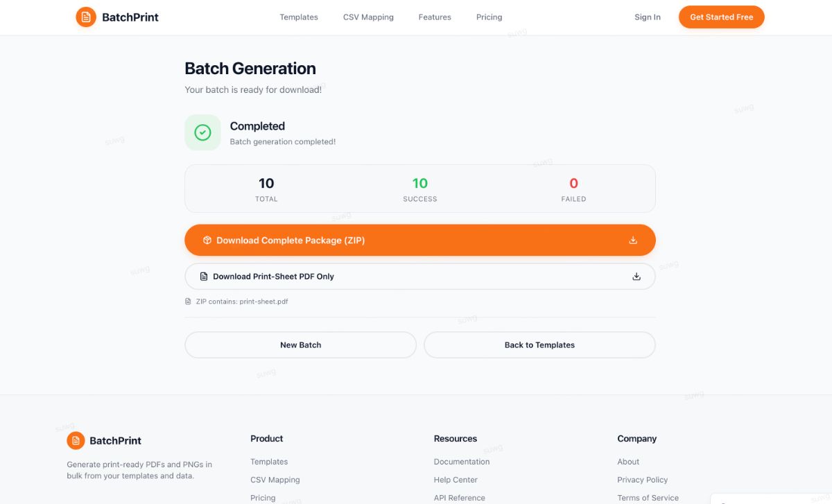This screenshot has height=504, width=832.
Task: Open the Templates page from the navigation
Action: pyautogui.click(x=299, y=17)
